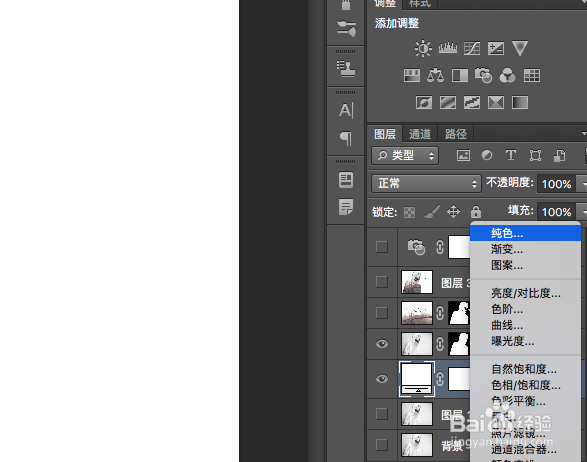Choose 色阶... from the menu
This screenshot has height=462, width=587.
(526, 309)
